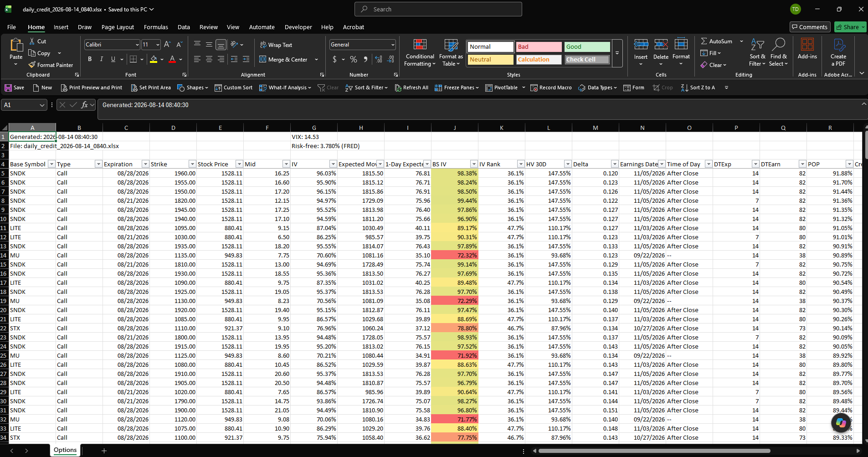Viewport: 868px width, 457px height.
Task: Open the Formulas ribbon tab
Action: 156,27
